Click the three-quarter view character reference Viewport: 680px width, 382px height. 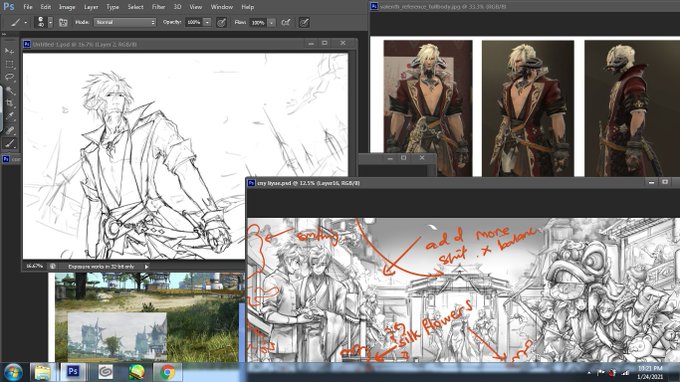(528, 108)
